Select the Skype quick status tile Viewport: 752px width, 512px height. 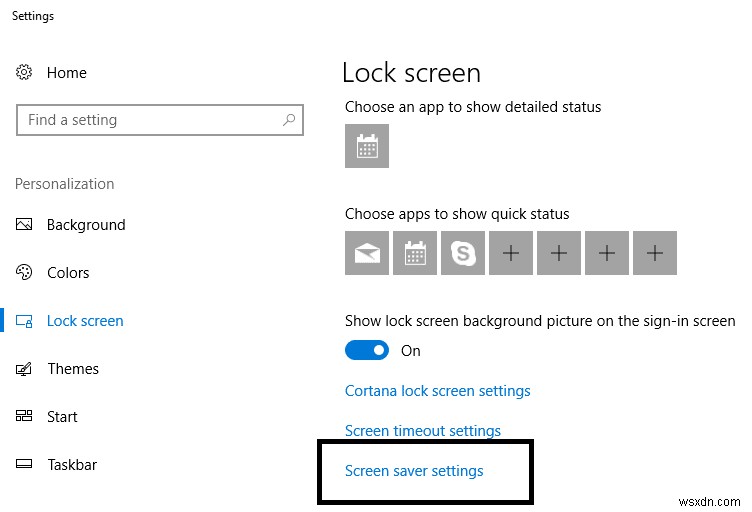pyautogui.click(x=463, y=253)
